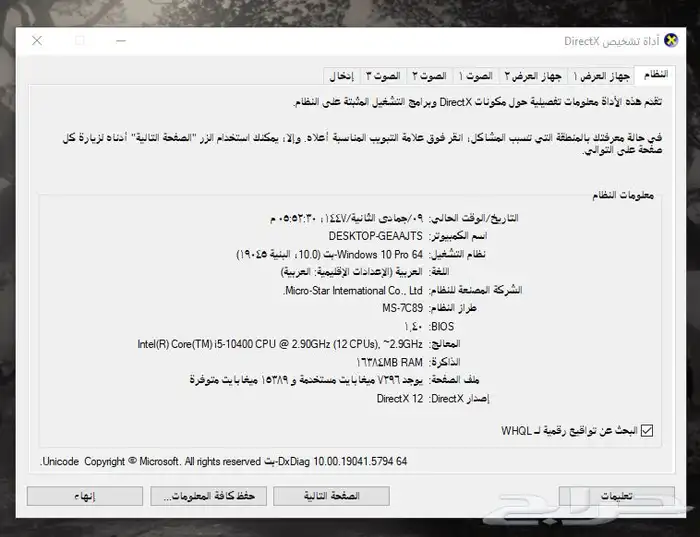Close the DirectX diagnostic window
The width and height of the screenshot is (700, 537).
[x=37, y=41]
